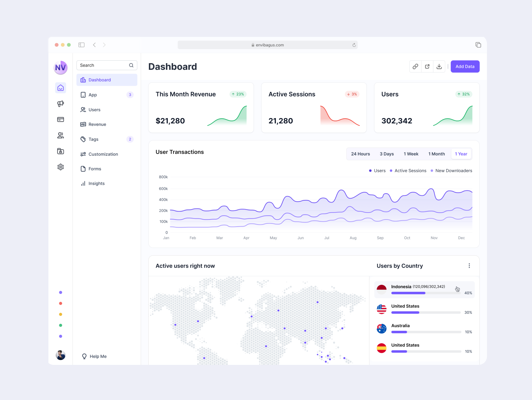532x400 pixels.
Task: Toggle the Users series in the chart legend
Action: coord(377,171)
